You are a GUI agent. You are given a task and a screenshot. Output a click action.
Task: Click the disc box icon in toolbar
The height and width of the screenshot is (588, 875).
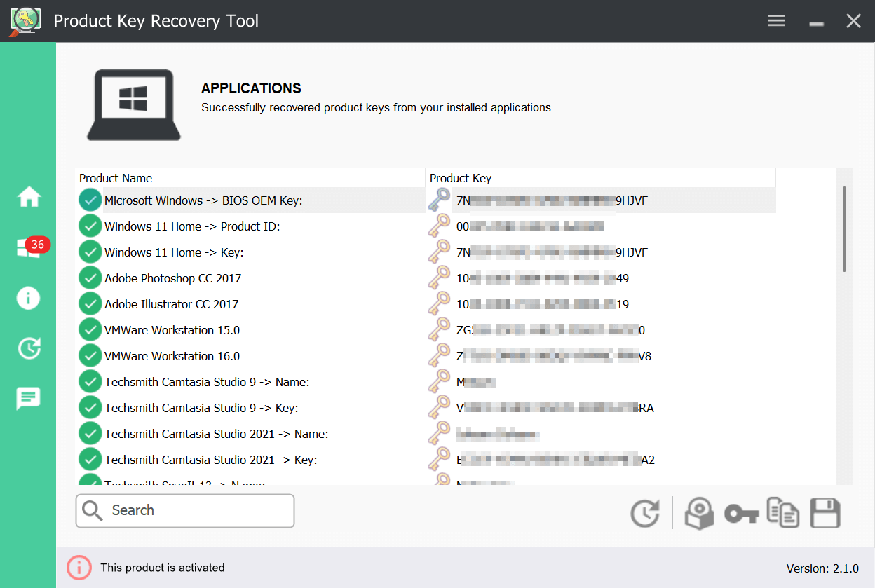pyautogui.click(x=699, y=514)
